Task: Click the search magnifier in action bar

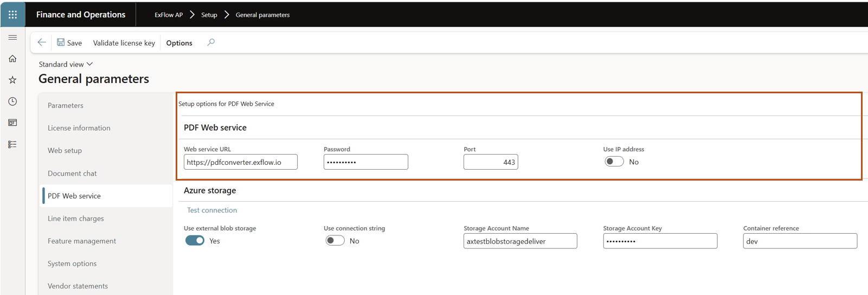Action: pyautogui.click(x=211, y=42)
